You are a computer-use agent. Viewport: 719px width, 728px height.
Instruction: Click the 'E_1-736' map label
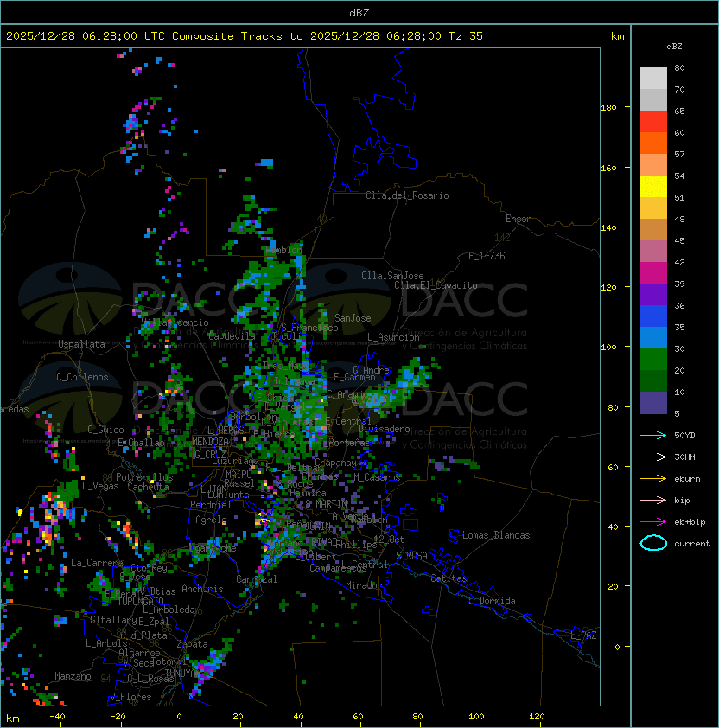pyautogui.click(x=487, y=256)
